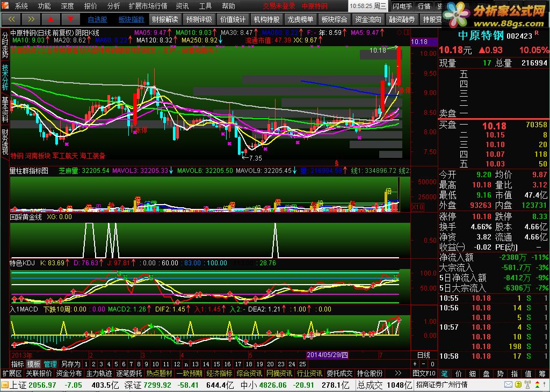Click the 2014/05/29/四 date marker on timeline
The width and height of the screenshot is (550, 392).
(327, 355)
